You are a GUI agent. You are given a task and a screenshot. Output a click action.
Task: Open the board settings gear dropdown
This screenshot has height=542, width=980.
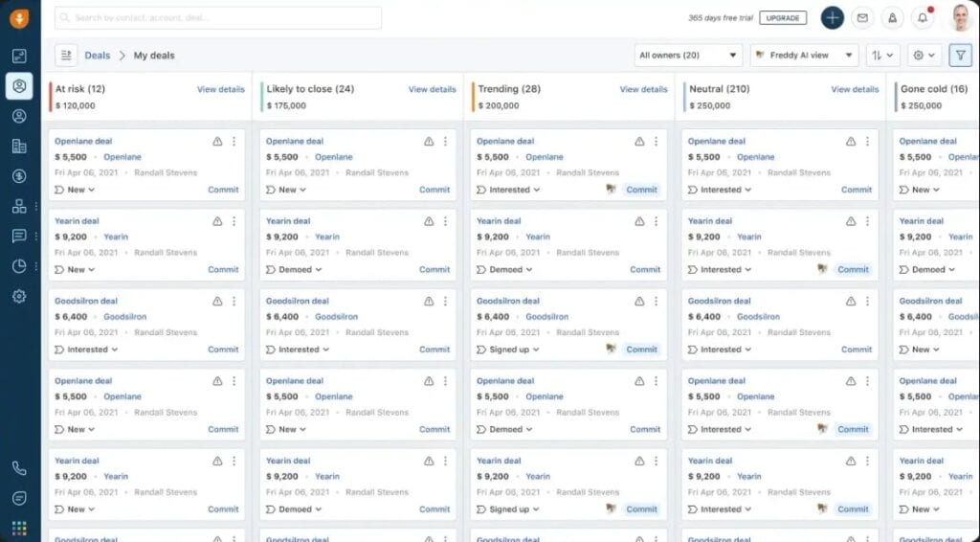924,56
